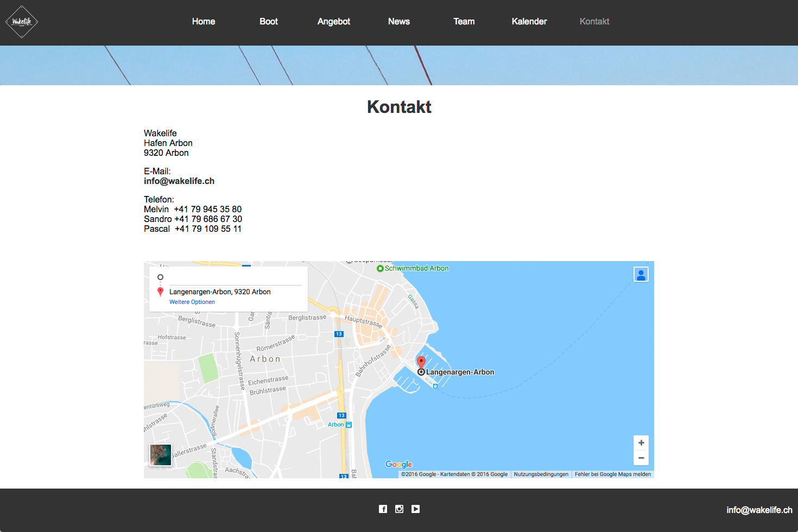The image size is (798, 532).
Task: Open Weitere Optionen in the directions card
Action: click(x=192, y=302)
